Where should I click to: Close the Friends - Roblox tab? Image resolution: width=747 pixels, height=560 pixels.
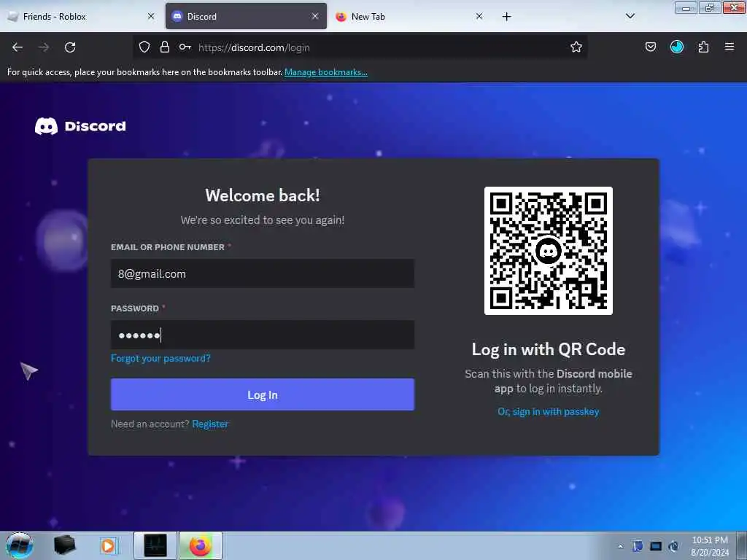tap(151, 17)
